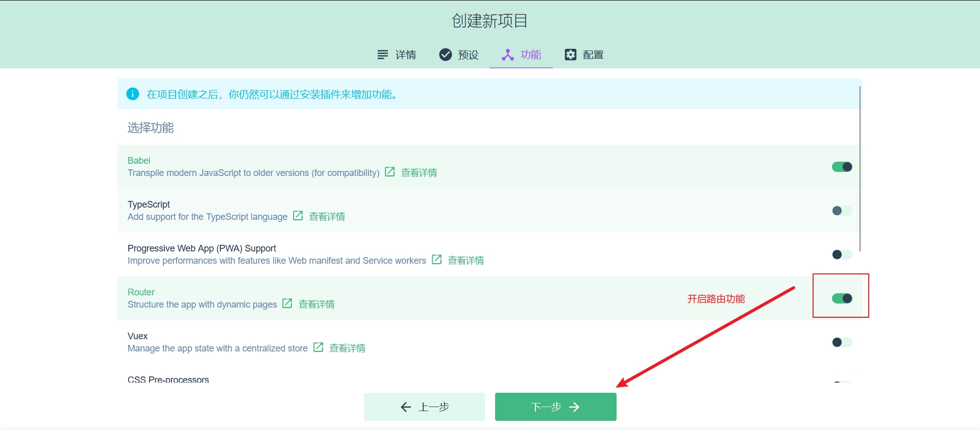Go back with the 上一步 button
Image resolution: width=980 pixels, height=430 pixels.
coord(424,407)
